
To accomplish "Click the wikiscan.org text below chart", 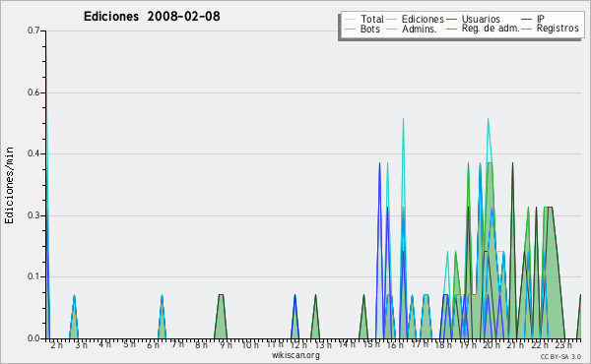I will point(295,355).
